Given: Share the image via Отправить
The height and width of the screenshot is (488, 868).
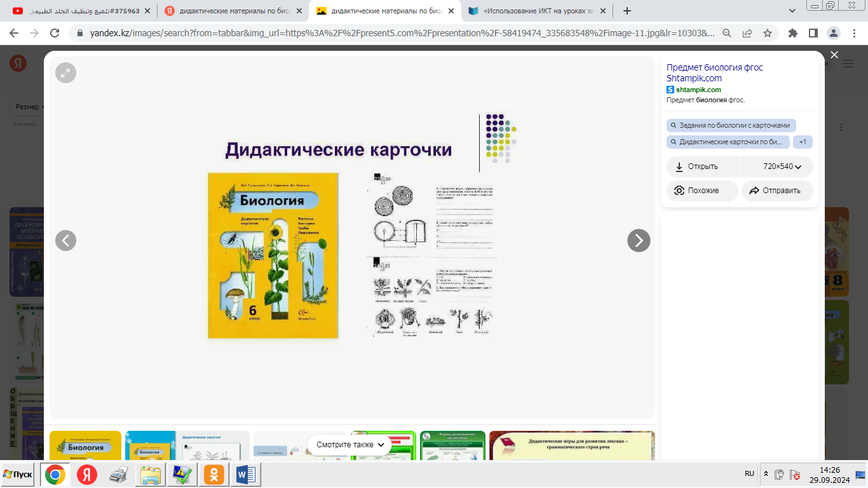Looking at the screenshot, I should [x=777, y=191].
